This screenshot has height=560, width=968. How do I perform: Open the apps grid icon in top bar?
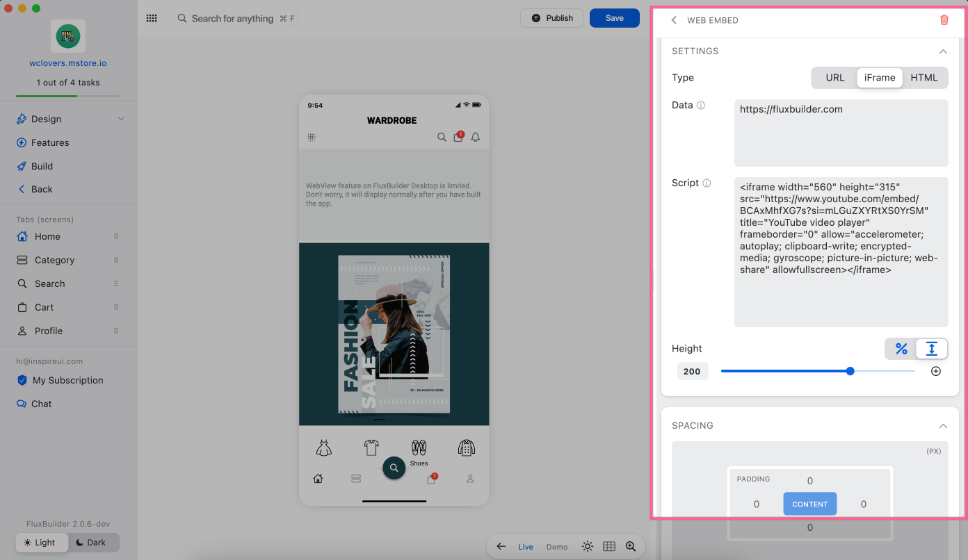[152, 19]
